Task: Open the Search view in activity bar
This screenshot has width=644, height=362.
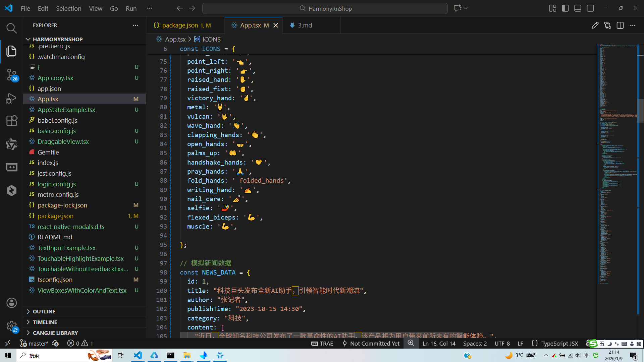Action: pyautogui.click(x=11, y=28)
